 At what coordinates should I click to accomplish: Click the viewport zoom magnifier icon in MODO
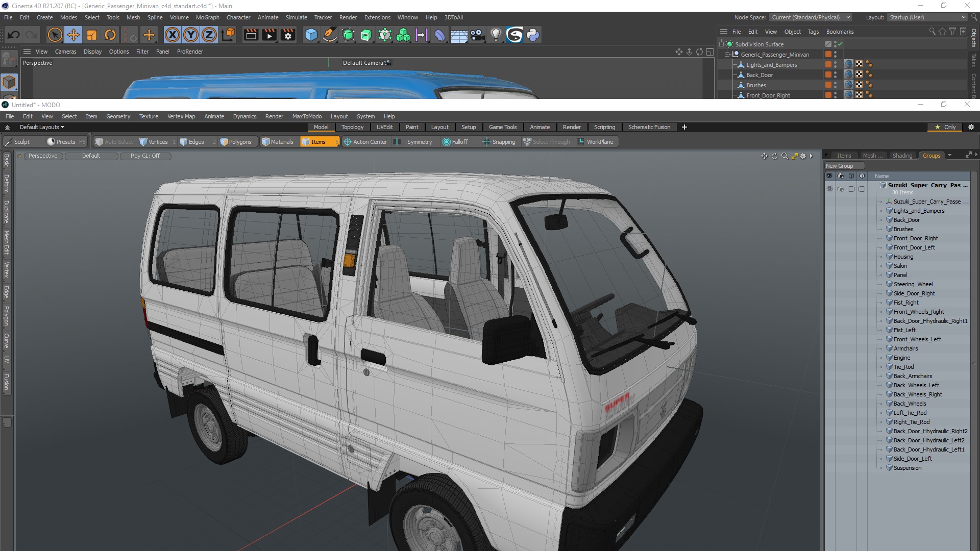coord(785,156)
